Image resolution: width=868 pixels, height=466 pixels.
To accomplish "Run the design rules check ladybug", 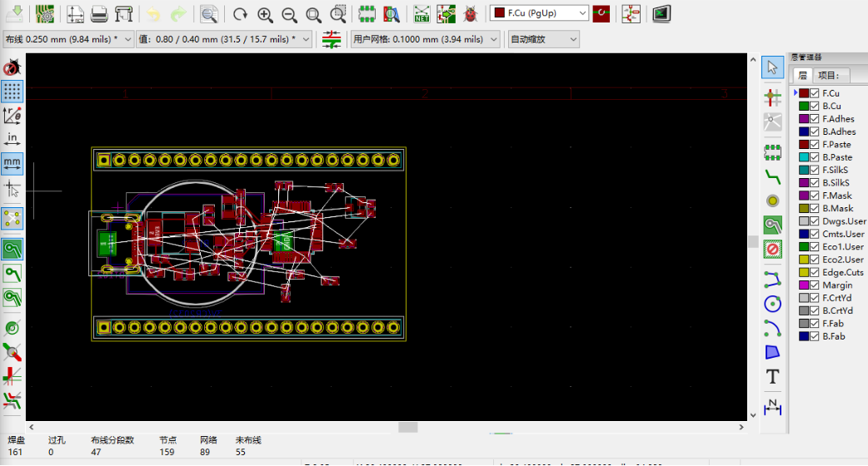I will point(471,14).
